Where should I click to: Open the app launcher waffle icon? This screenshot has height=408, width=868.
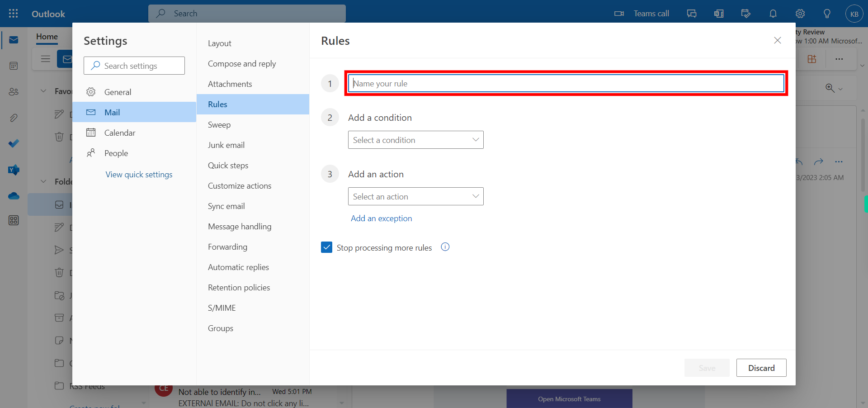14,14
